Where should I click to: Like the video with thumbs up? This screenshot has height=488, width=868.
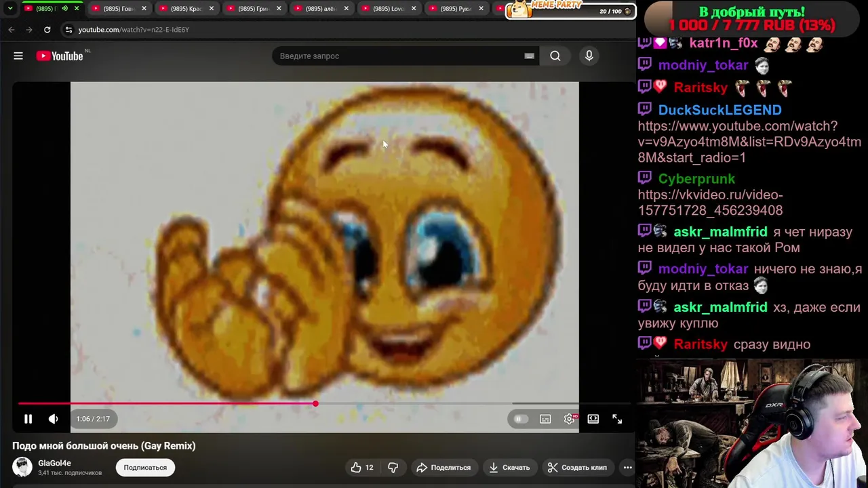pos(362,468)
